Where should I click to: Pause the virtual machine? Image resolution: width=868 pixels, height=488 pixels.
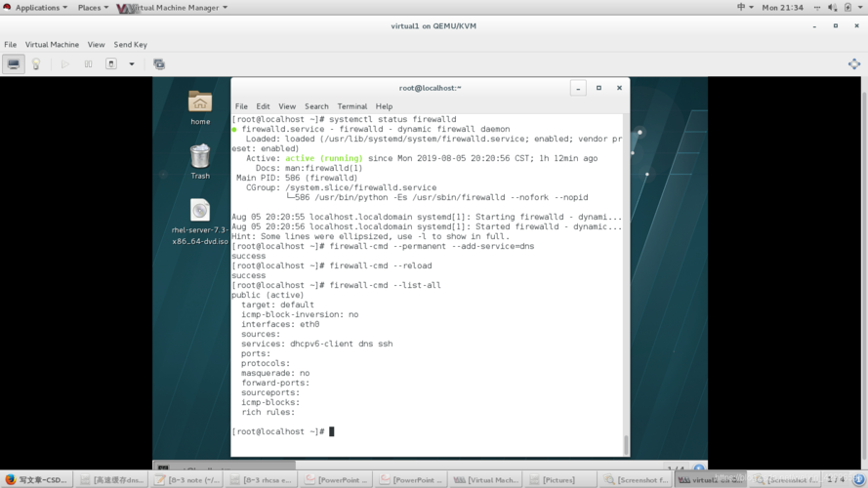coord(88,64)
